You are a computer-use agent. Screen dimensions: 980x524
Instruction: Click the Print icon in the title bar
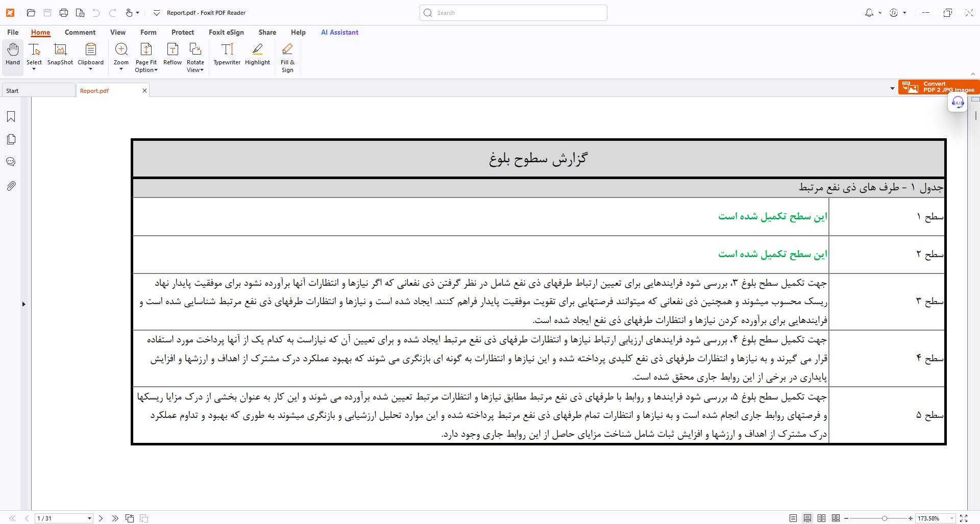(64, 13)
